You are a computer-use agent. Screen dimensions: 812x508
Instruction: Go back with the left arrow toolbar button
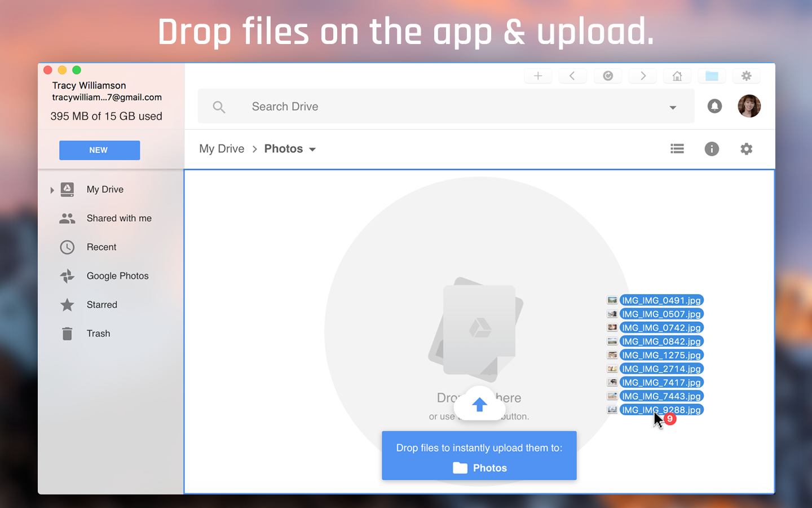pos(572,76)
